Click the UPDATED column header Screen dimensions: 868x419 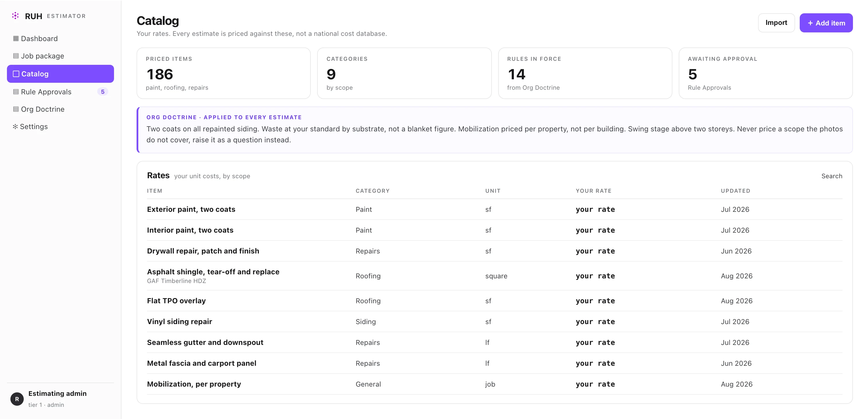click(735, 191)
